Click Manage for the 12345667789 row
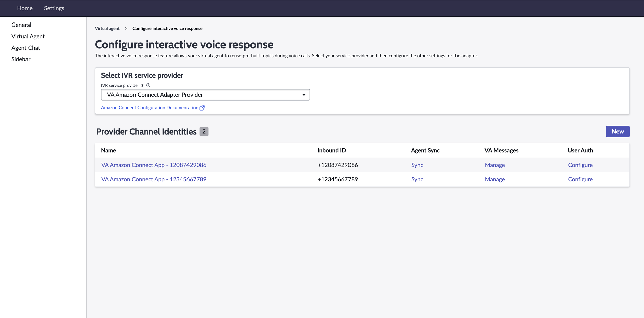644x318 pixels. [x=495, y=179]
